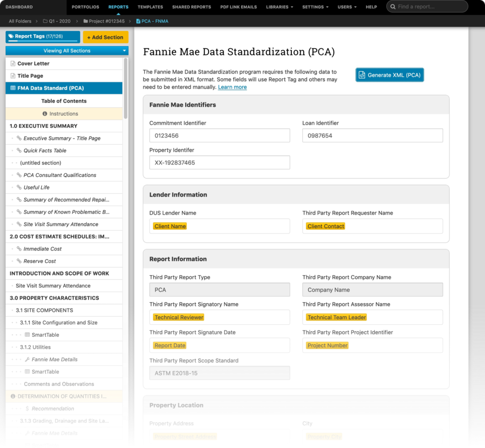Image resolution: width=485 pixels, height=448 pixels.
Task: Click link icon beside PCA Consultant Qualifications
Action: point(19,175)
